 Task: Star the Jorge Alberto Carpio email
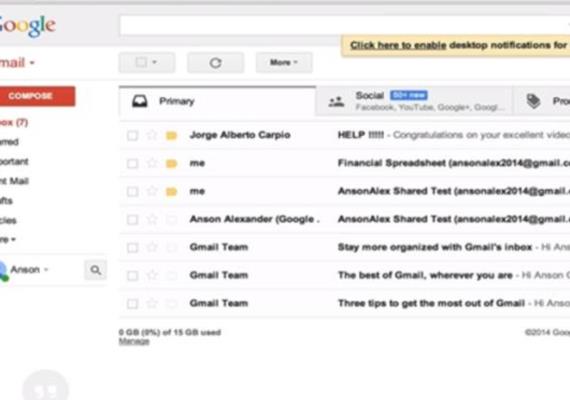(x=152, y=135)
